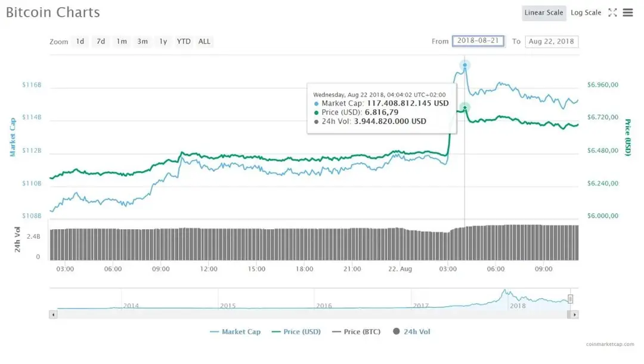Click the 18:00 time axis label
Image resolution: width=644 pixels, height=364 pixels.
304,269
